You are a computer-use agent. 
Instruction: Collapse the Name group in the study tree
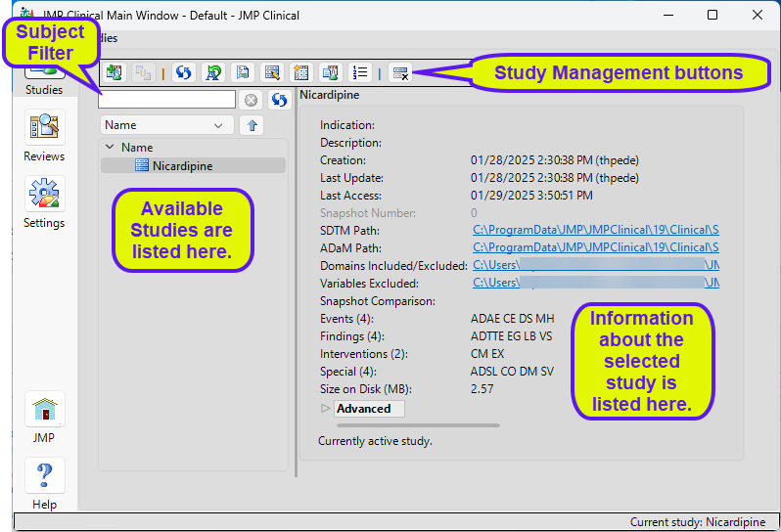[110, 148]
